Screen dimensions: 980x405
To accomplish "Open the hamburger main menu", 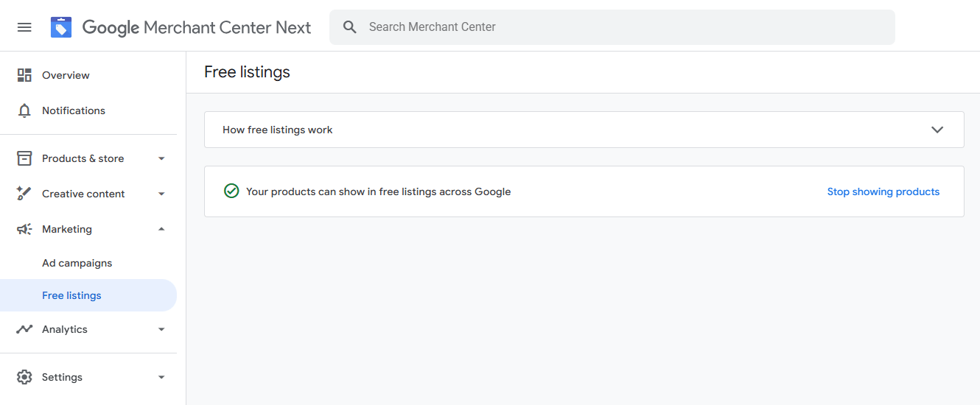I will [24, 27].
